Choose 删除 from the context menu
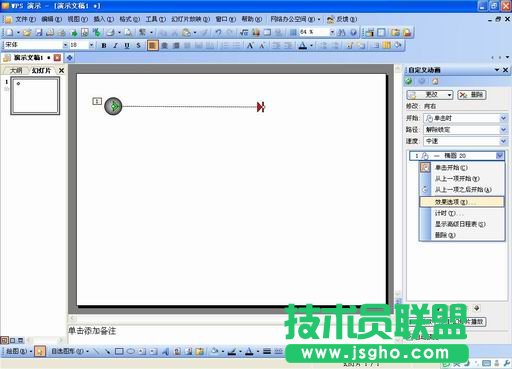Image resolution: width=512 pixels, height=369 pixels. (462, 235)
